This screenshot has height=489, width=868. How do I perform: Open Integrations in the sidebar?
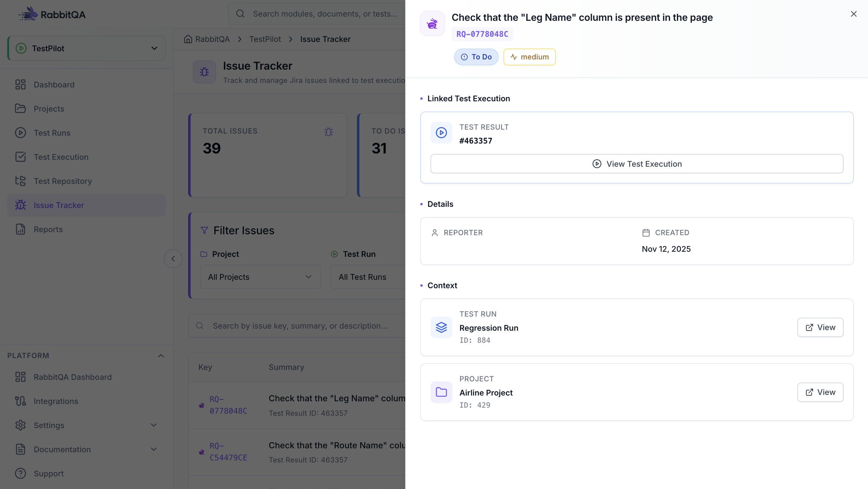(x=87, y=401)
